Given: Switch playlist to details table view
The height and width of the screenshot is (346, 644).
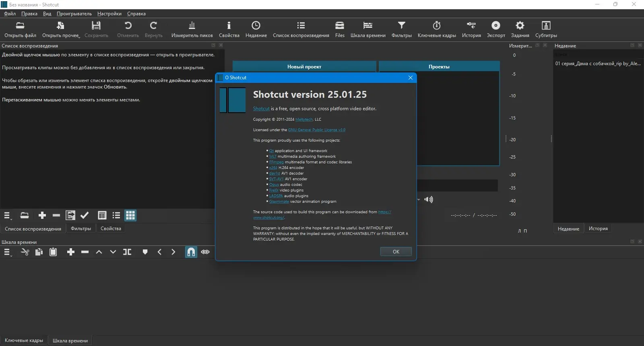Looking at the screenshot, I should point(102,216).
